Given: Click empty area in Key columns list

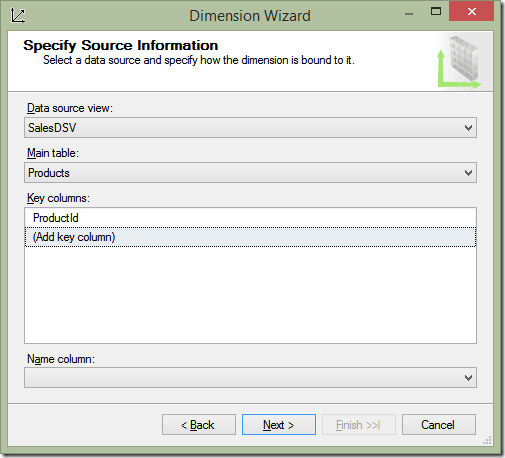Looking at the screenshot, I should tap(250, 295).
